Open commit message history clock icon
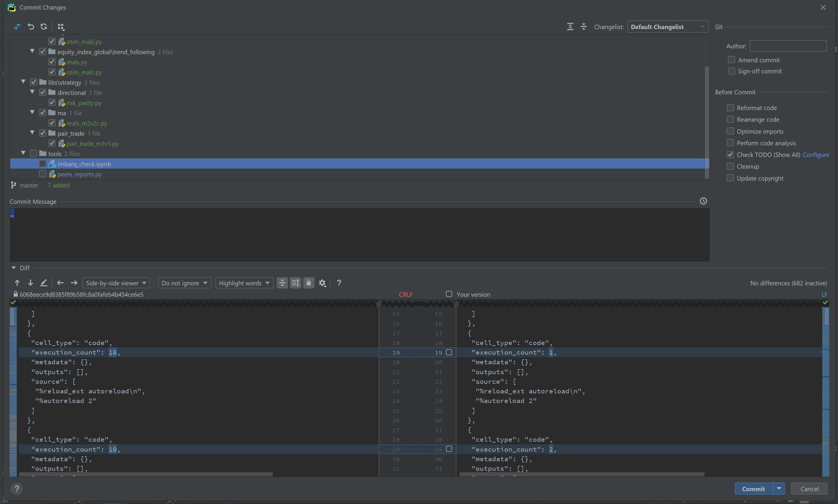Image resolution: width=838 pixels, height=504 pixels. pos(703,201)
